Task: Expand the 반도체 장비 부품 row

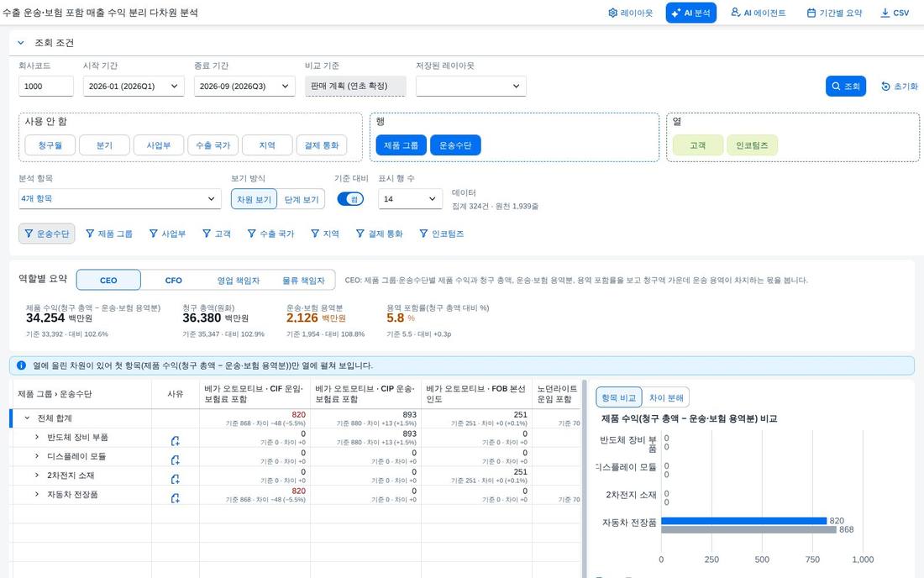Action: point(36,437)
